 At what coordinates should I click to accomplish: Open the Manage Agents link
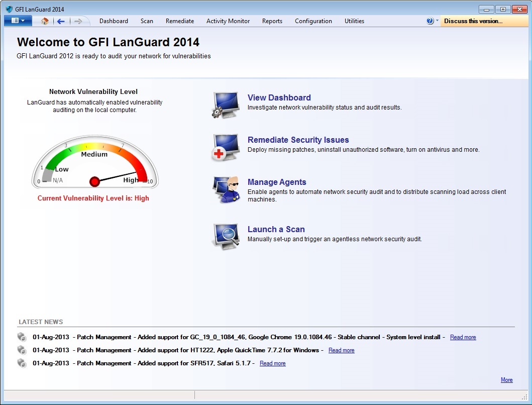(x=277, y=182)
